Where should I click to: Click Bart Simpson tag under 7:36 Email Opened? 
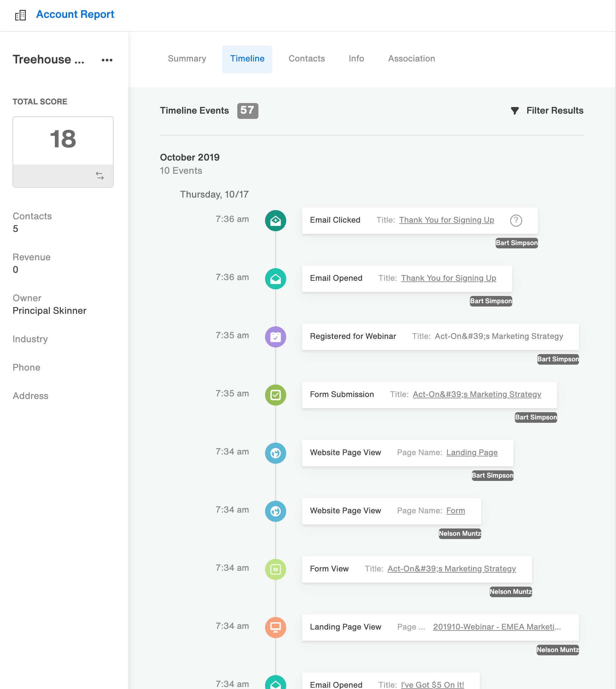(491, 301)
